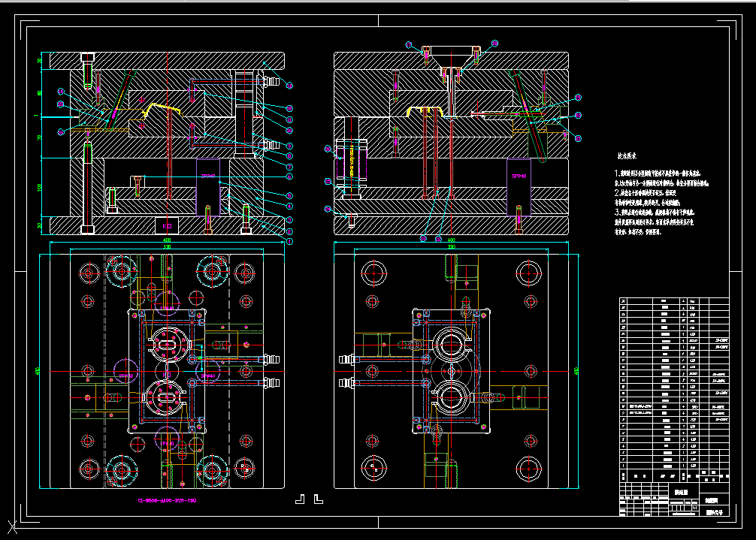Image resolution: width=756 pixels, height=540 pixels.
Task: Select the 400 dimension under left section view
Action: coord(167,240)
